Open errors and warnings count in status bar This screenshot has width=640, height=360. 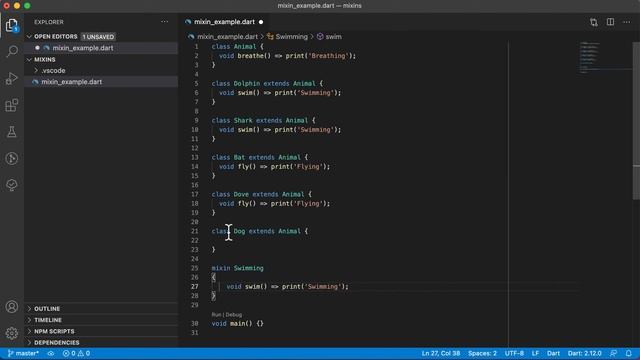[x=76, y=353]
